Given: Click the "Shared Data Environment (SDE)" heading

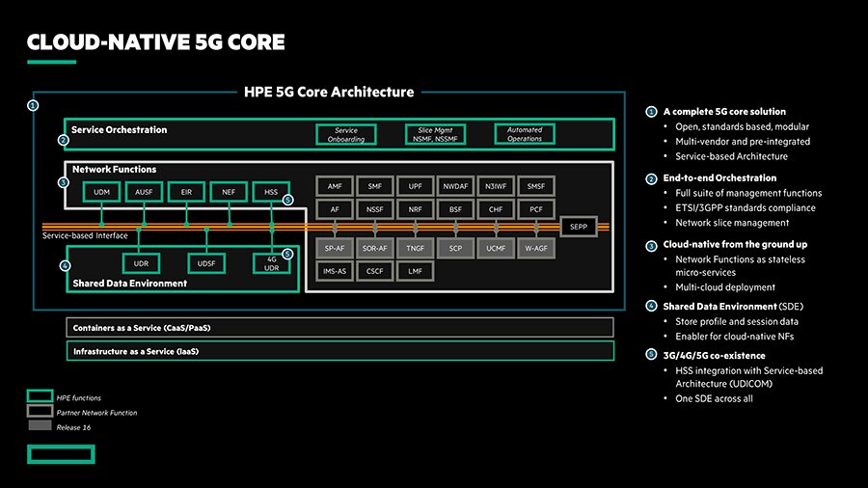Looking at the screenshot, I should click(733, 306).
